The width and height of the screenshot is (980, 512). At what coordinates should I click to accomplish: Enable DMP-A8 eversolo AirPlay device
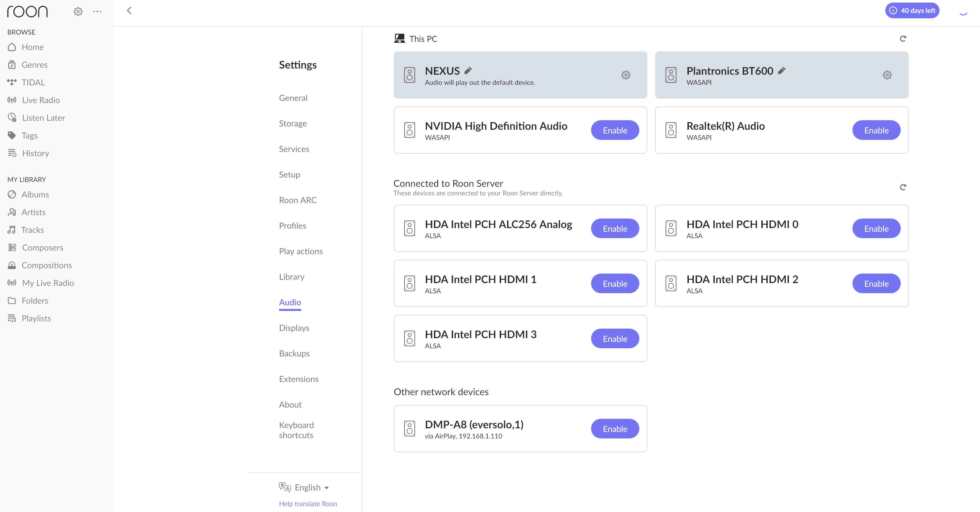(615, 429)
